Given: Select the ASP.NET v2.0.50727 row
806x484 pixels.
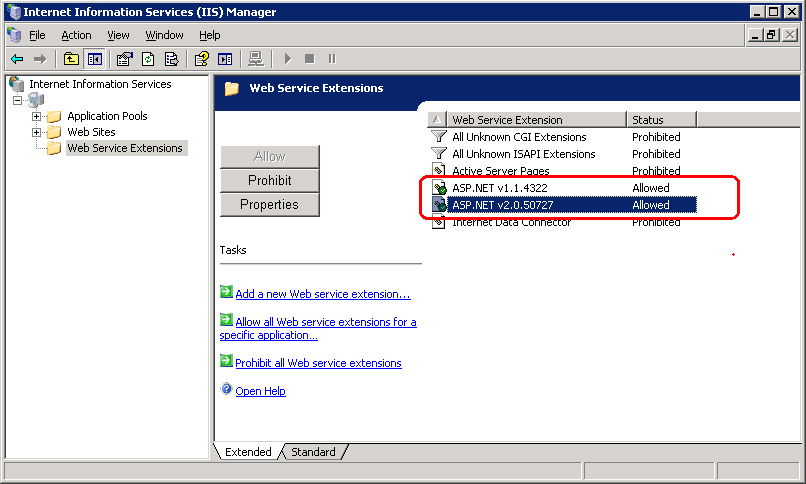Looking at the screenshot, I should click(x=563, y=204).
